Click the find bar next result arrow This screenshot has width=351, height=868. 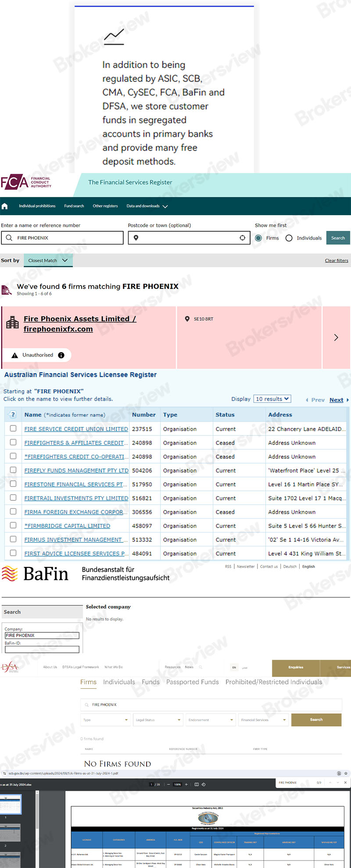337,783
